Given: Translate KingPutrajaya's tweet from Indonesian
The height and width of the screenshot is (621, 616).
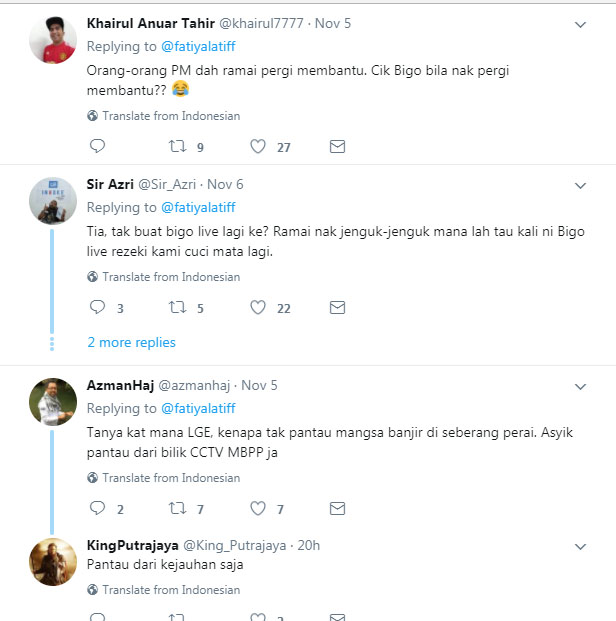Looking at the screenshot, I should [171, 590].
